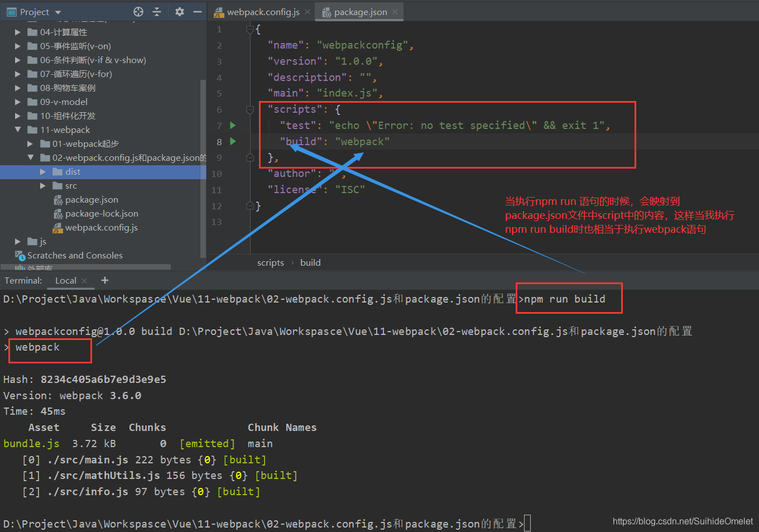Expand the 05-事件监听(v-on) folder
This screenshot has height=532, width=759.
coord(17,46)
